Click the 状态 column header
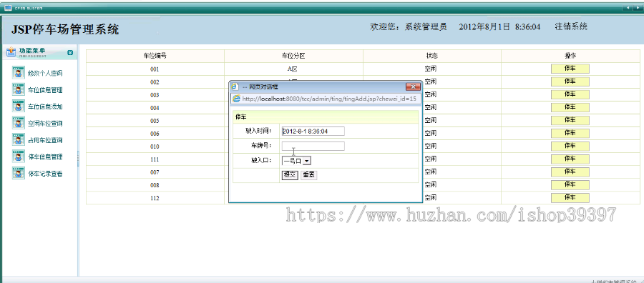644x283 pixels. (x=431, y=56)
